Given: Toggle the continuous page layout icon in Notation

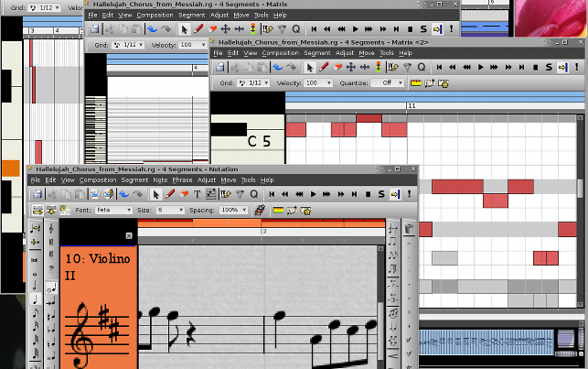Looking at the screenshot, I should coord(51,210).
